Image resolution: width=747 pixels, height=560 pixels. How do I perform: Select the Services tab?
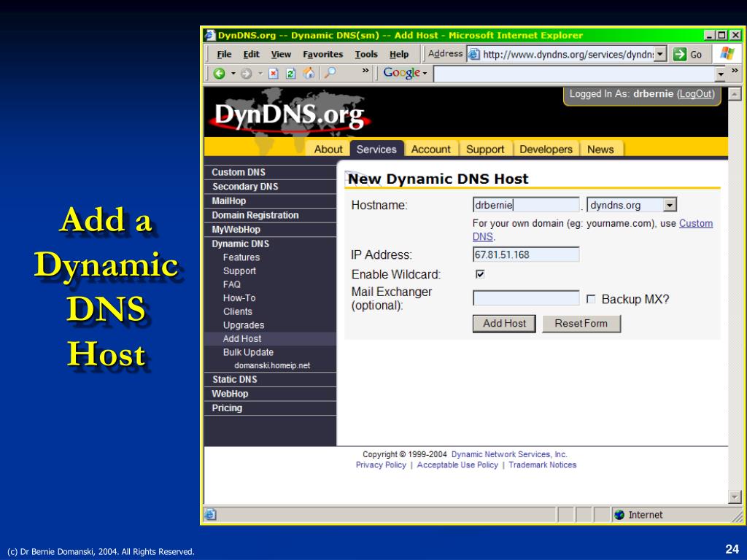click(x=376, y=149)
